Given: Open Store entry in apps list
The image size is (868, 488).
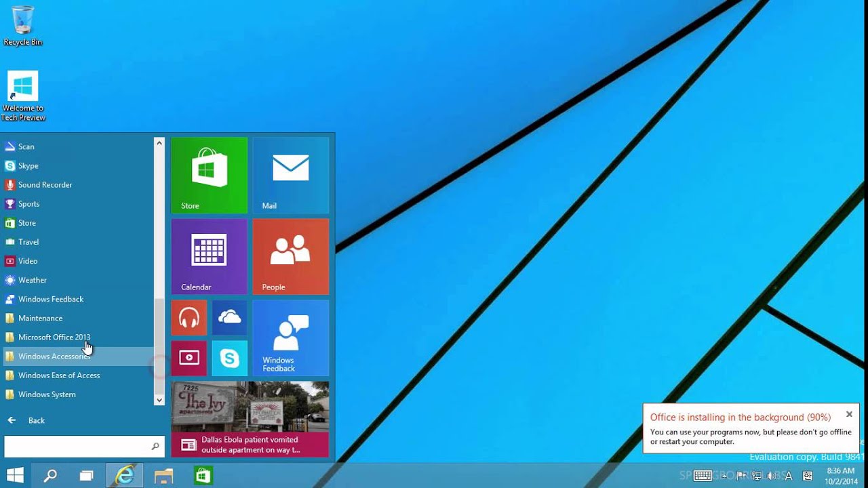Looking at the screenshot, I should click(x=77, y=222).
